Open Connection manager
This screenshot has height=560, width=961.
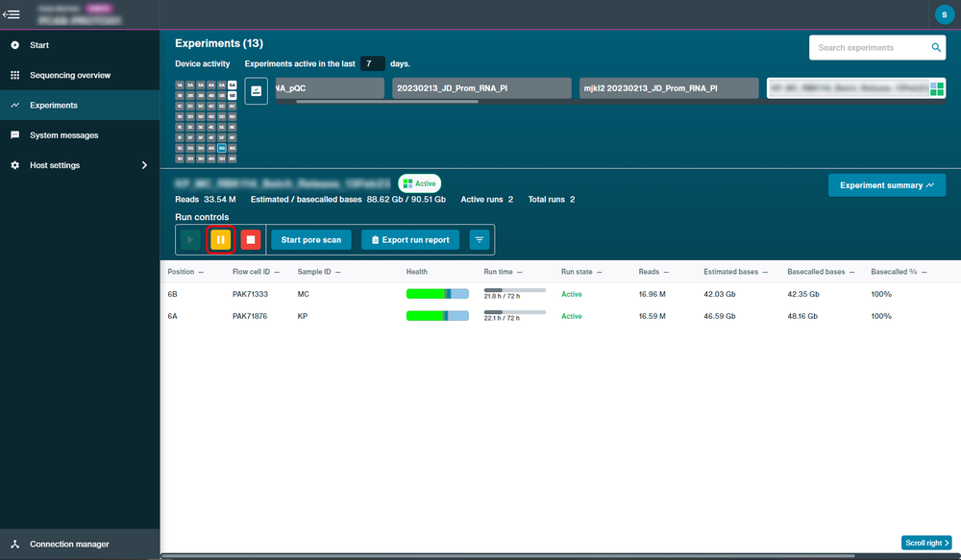click(80, 544)
